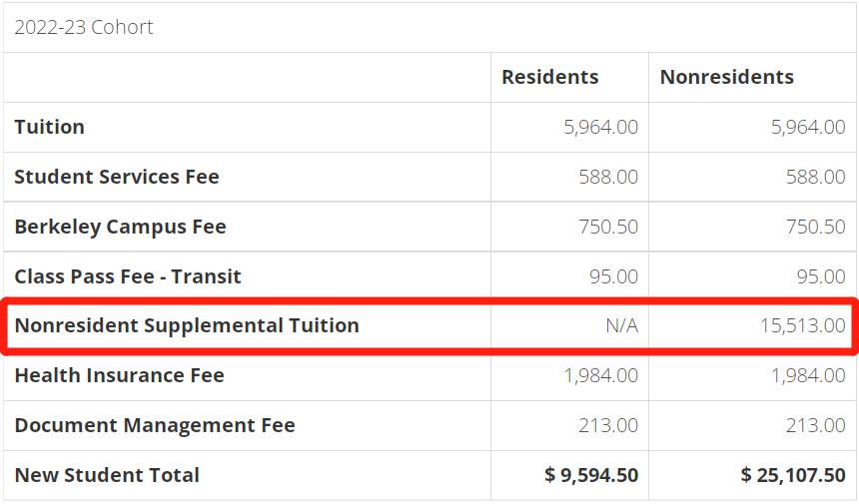Select the Document Management Fee label
This screenshot has height=504, width=859.
click(155, 425)
